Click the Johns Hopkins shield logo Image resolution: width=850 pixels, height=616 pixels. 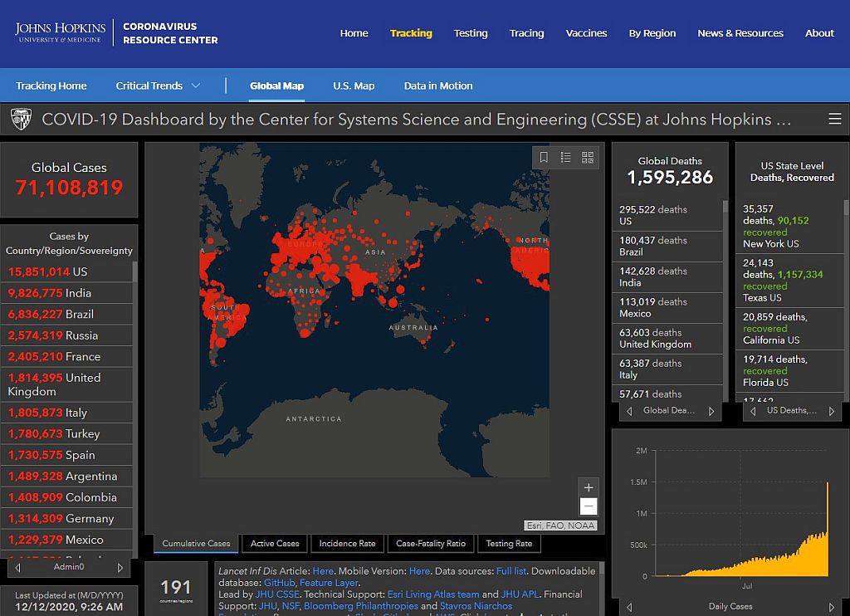click(x=21, y=120)
